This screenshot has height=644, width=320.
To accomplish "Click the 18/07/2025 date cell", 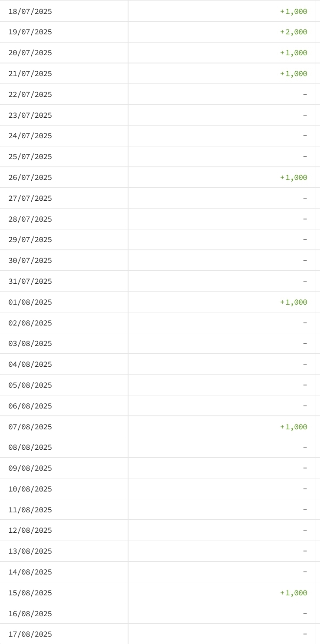I will 30,12.
